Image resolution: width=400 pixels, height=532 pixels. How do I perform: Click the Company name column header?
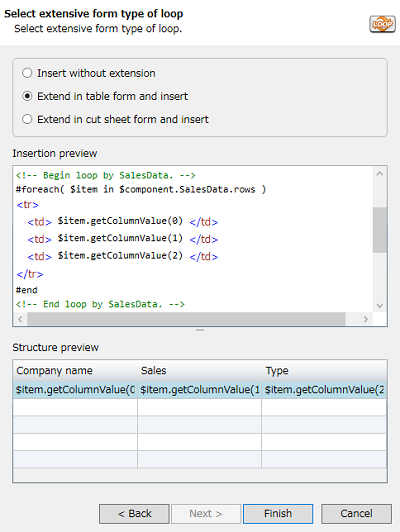click(x=75, y=370)
